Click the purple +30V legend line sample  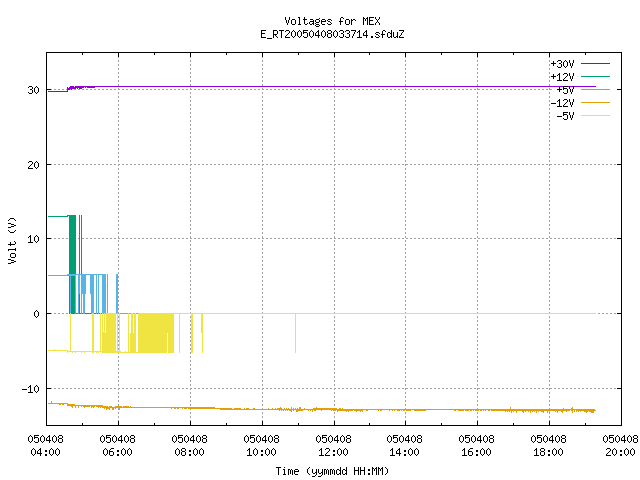point(595,64)
